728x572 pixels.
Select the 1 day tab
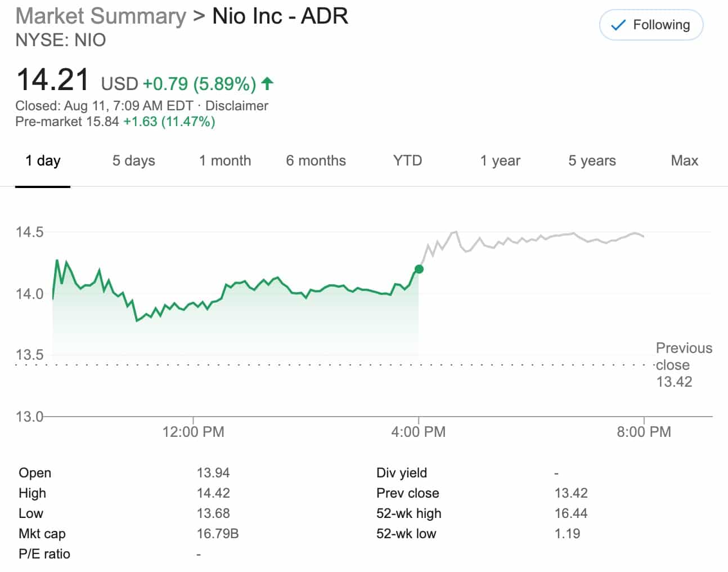point(43,161)
